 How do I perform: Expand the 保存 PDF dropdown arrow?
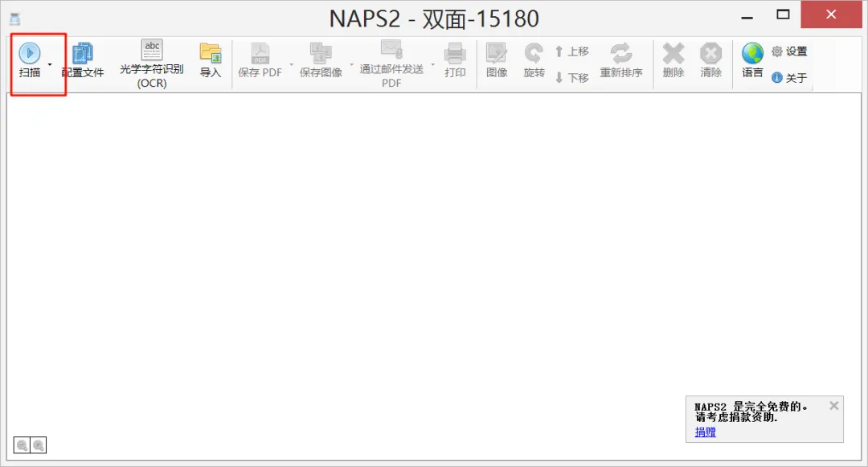tap(292, 64)
